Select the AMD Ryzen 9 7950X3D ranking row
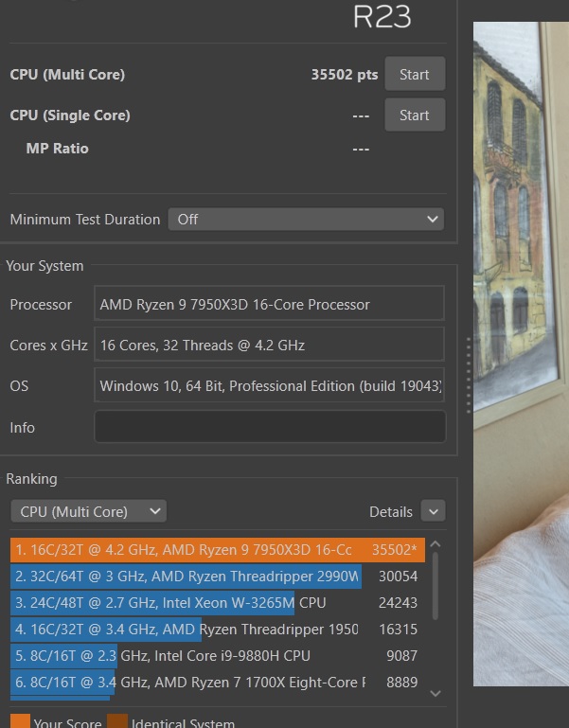 pyautogui.click(x=218, y=550)
